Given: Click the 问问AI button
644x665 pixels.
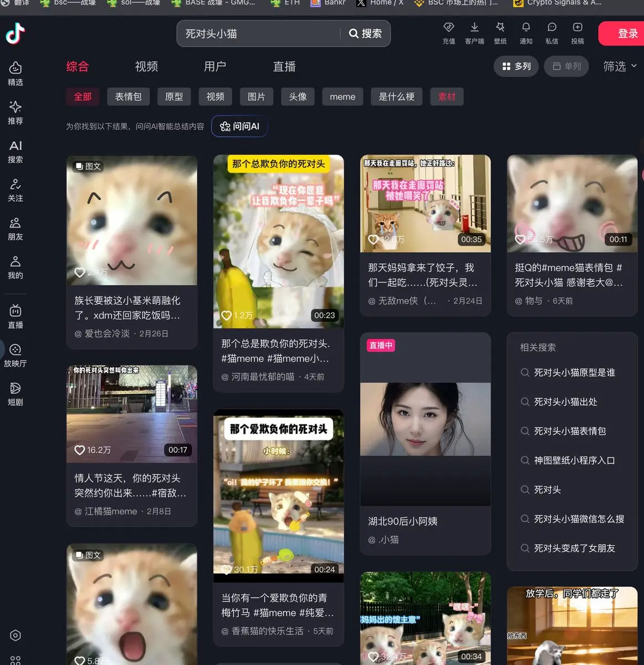Looking at the screenshot, I should pyautogui.click(x=240, y=126).
